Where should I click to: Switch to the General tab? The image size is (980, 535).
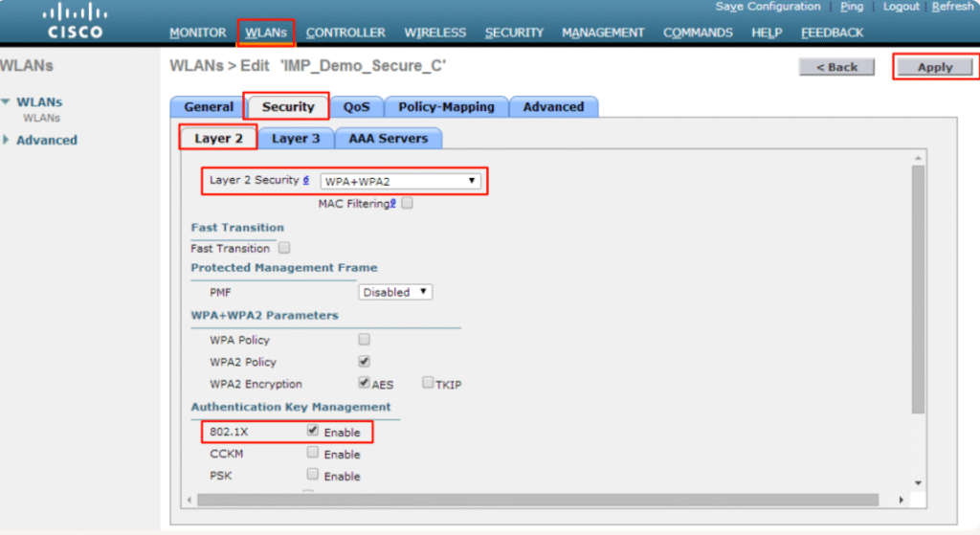coord(208,107)
